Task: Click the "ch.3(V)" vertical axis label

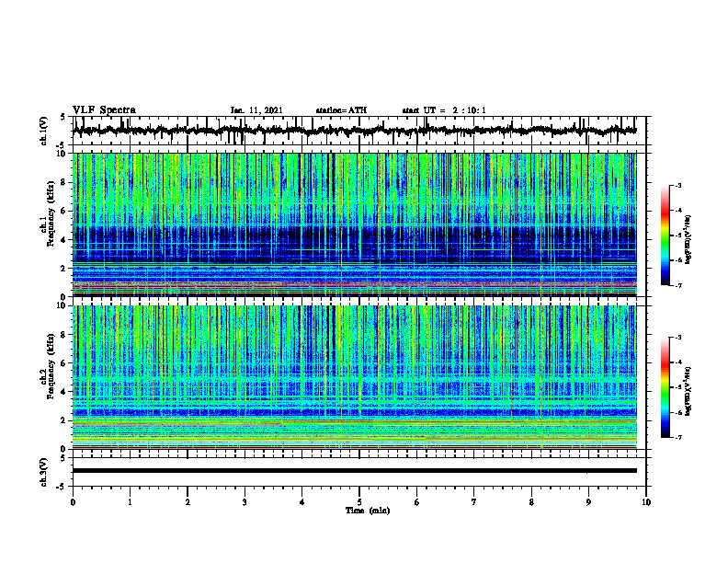Action: [44, 472]
